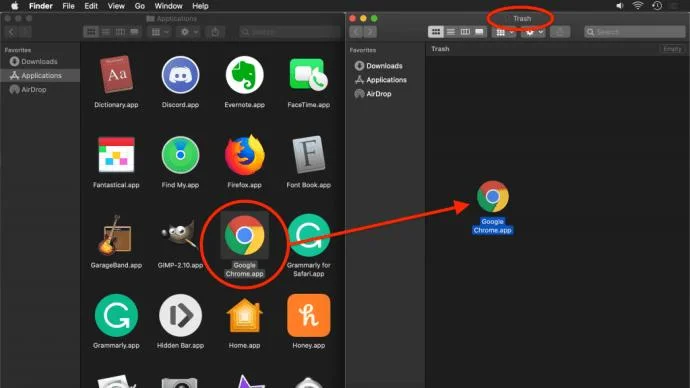This screenshot has width=690, height=388.
Task: Select the Hidden Bar.app icon
Action: pos(180,315)
